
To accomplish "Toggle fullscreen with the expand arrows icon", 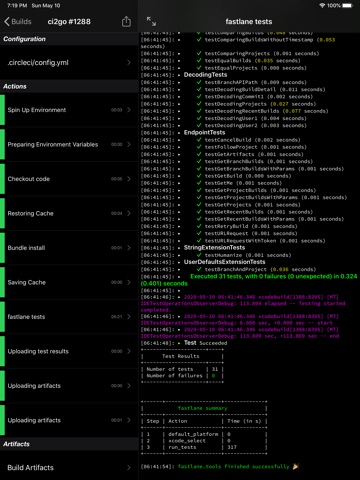I will click(x=151, y=22).
